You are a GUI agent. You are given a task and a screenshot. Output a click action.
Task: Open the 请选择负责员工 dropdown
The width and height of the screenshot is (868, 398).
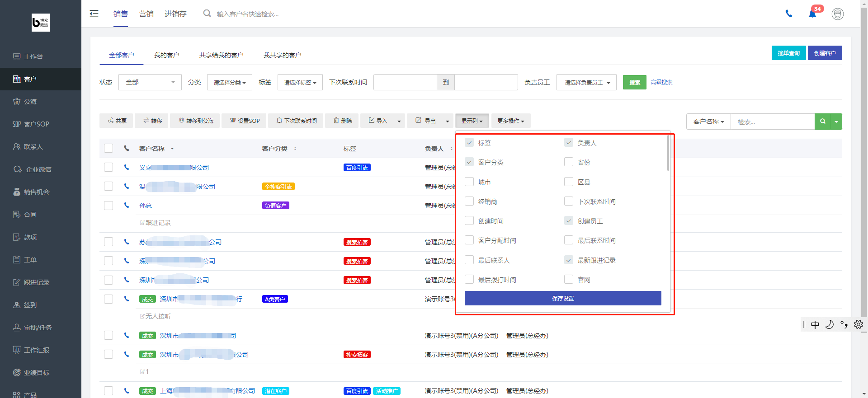(x=586, y=82)
